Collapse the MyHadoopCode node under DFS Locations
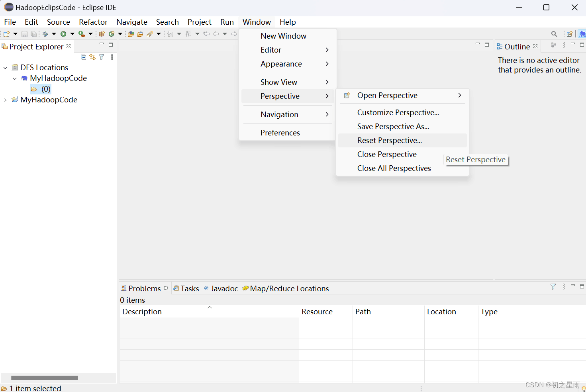586x392 pixels. tap(15, 78)
